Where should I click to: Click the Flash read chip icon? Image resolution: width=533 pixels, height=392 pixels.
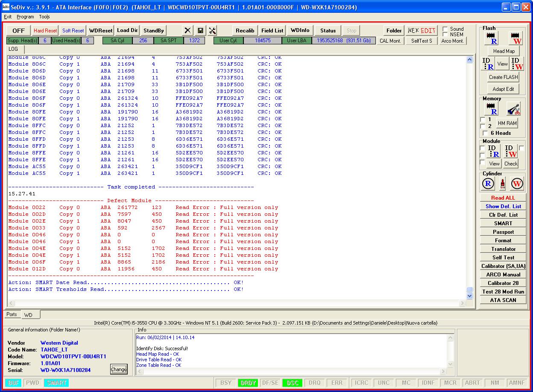[492, 38]
